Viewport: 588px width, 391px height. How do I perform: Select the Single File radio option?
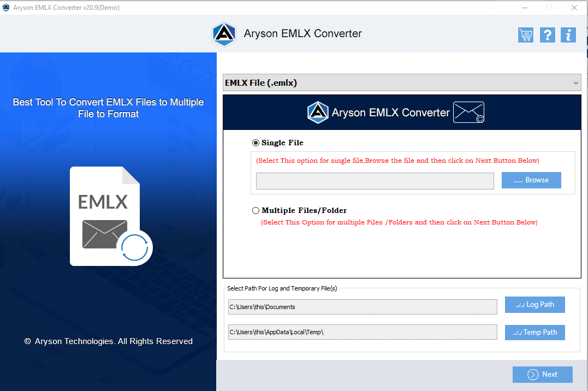256,143
